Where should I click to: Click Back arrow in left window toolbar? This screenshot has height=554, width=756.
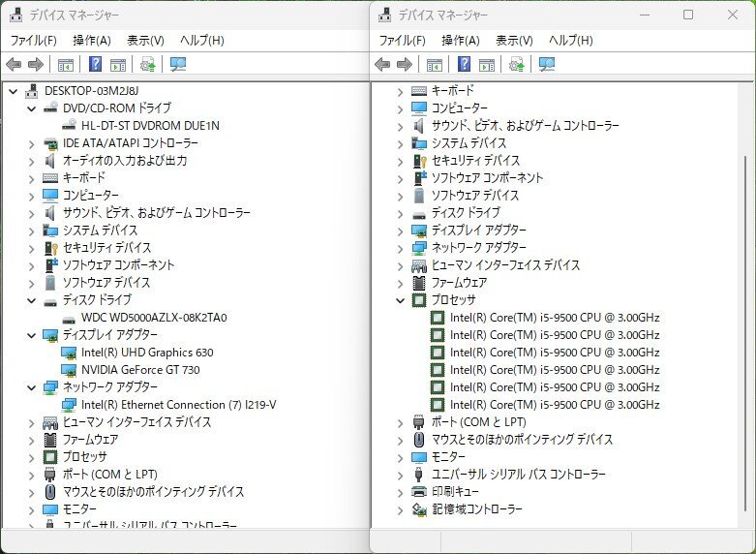coord(14,64)
